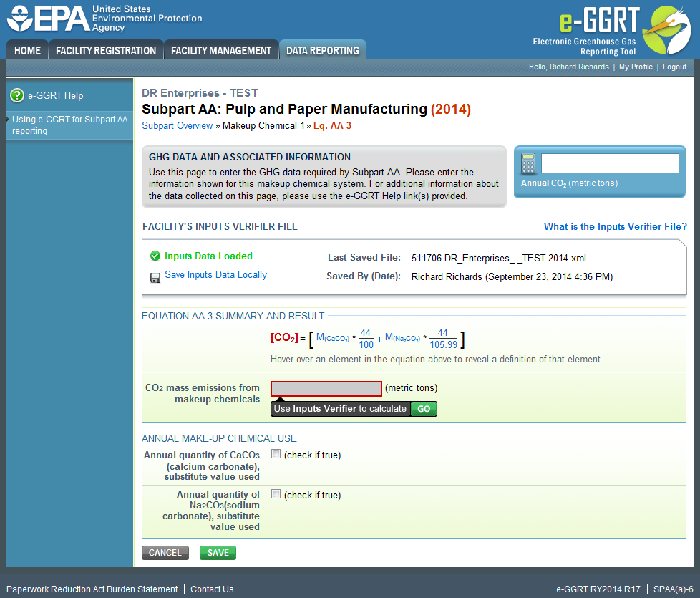Screen dimensions: 700x598
Task: Open the FACILITY MANAGEMENT tab
Action: click(221, 50)
